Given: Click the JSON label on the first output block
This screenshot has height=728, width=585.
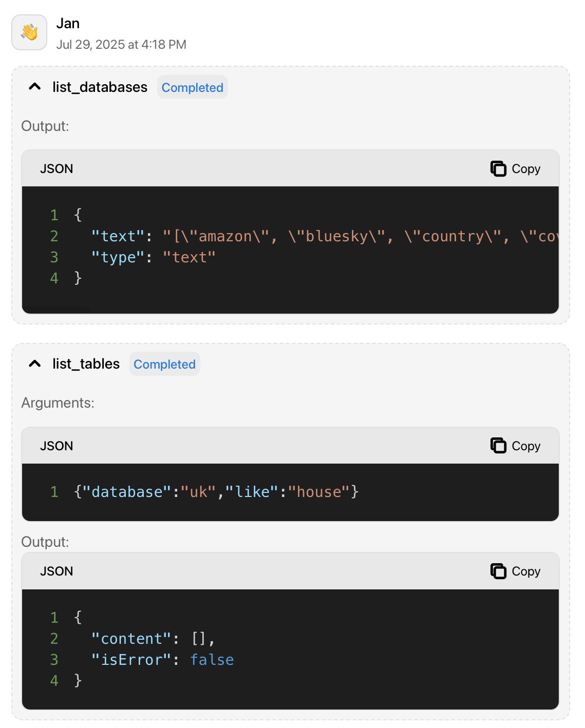Looking at the screenshot, I should coord(56,168).
